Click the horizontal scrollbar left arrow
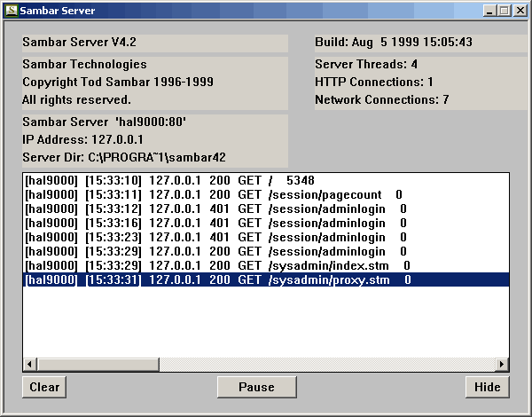This screenshot has width=532, height=417. tap(29, 365)
